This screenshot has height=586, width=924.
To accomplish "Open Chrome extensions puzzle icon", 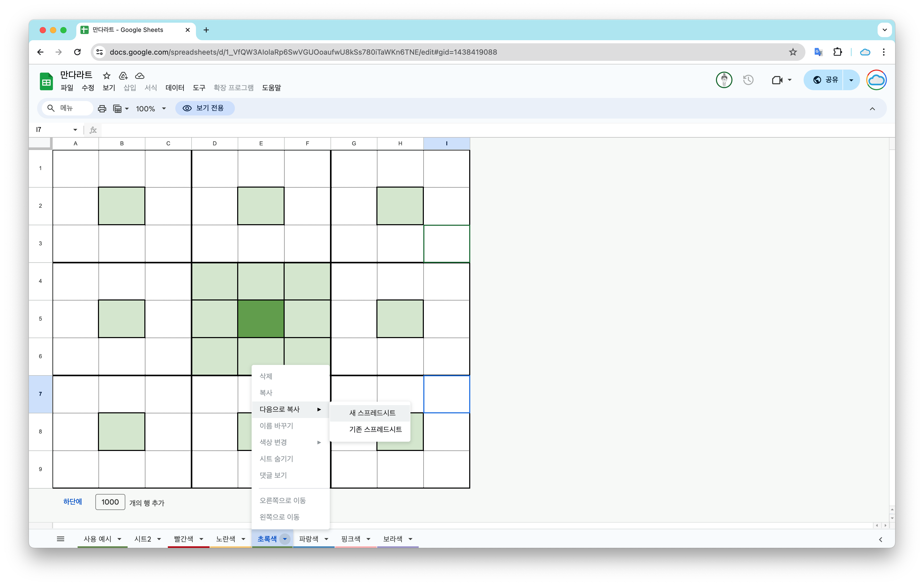I will (x=837, y=52).
